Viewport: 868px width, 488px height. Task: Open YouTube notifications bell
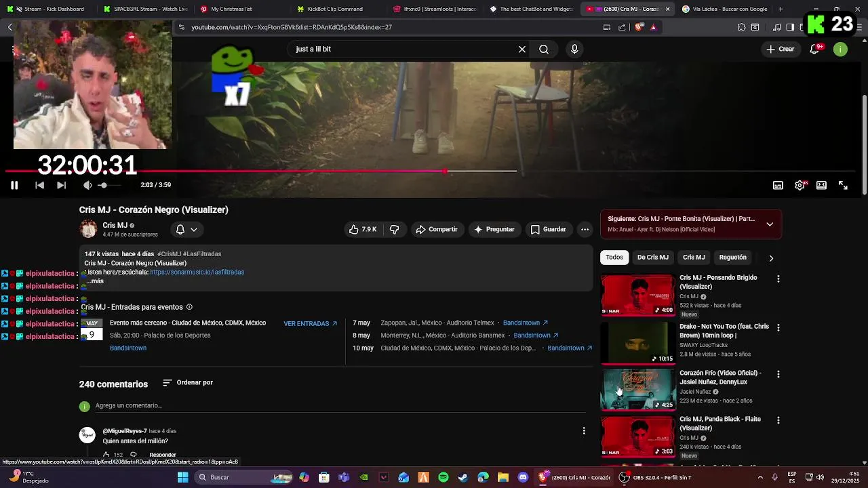[x=815, y=49]
